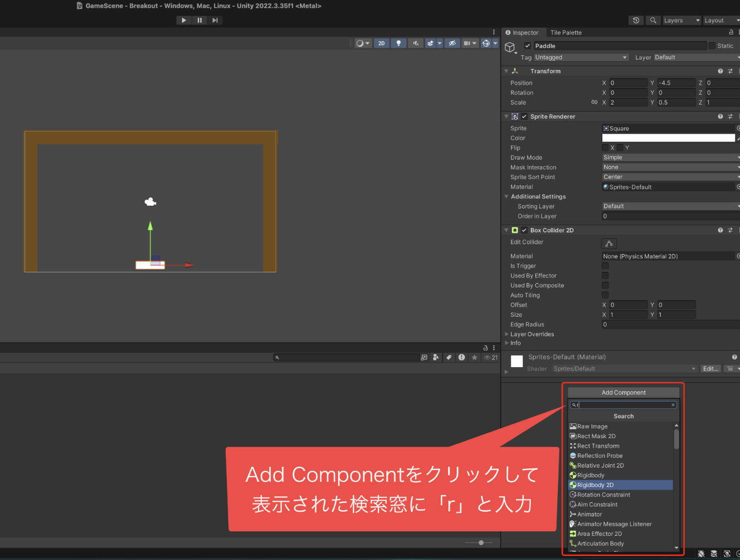This screenshot has height=560, width=740.
Task: Toggle 2D view mode in Scene toolbar
Action: pos(381,43)
